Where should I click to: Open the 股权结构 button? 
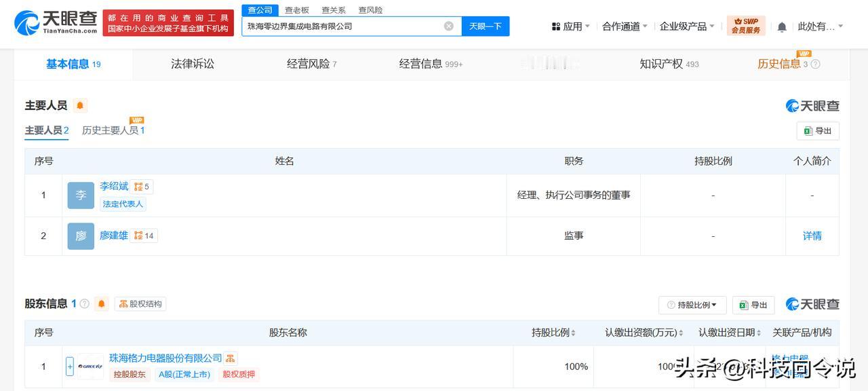[140, 303]
